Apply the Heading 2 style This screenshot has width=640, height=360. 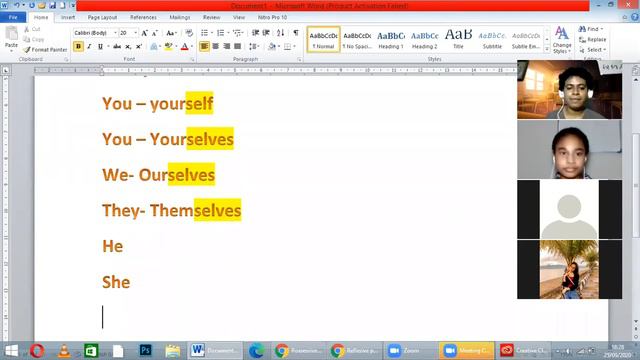click(x=424, y=40)
